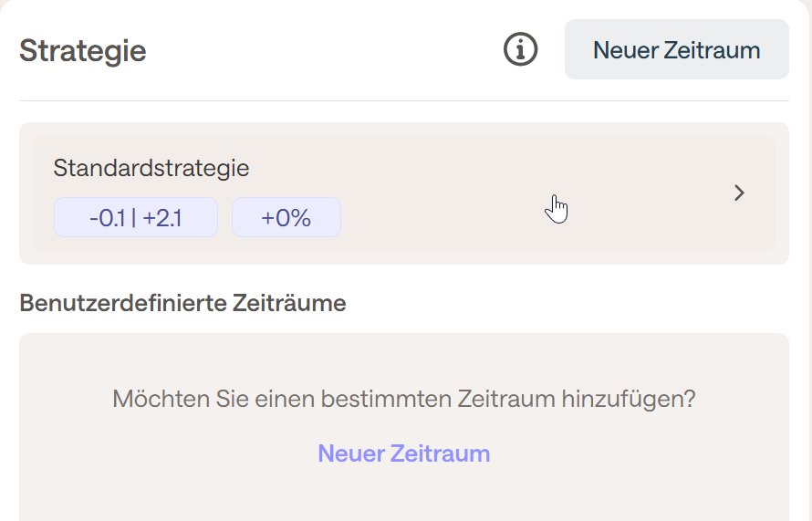Select the -0.1 | +2.1 badge
This screenshot has width=812, height=521.
point(136,218)
